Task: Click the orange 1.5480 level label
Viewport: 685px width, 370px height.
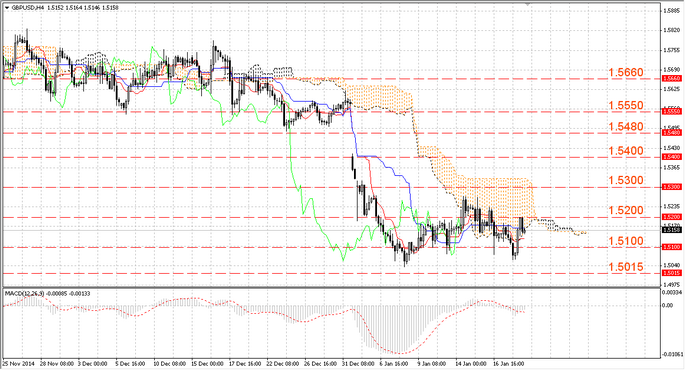Action: (626, 127)
